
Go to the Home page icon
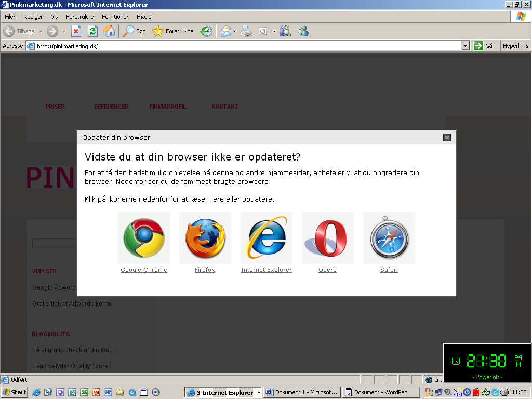[109, 31]
